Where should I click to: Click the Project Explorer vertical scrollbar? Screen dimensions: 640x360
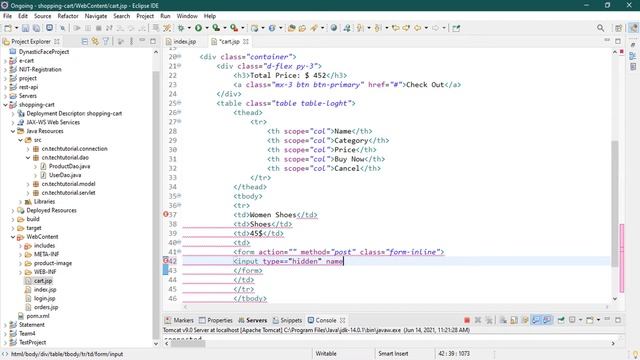tap(156, 204)
